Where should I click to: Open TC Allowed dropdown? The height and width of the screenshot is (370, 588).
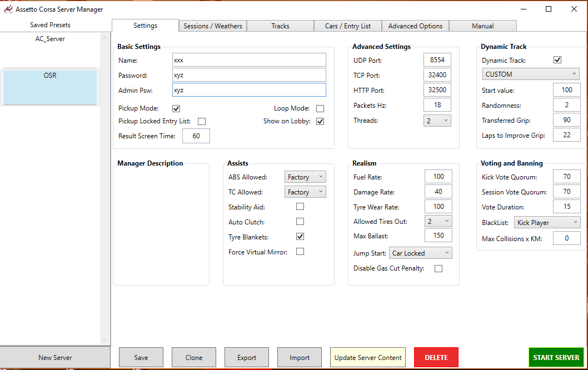[305, 192]
